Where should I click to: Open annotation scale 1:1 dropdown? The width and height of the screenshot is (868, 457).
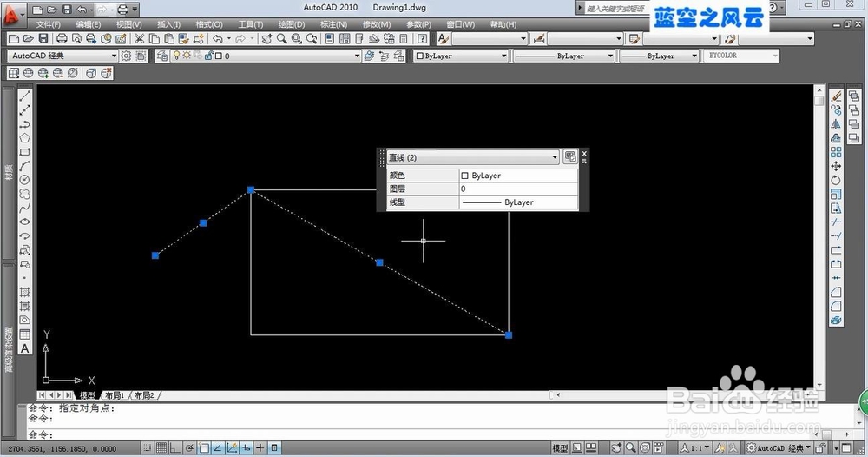[x=695, y=447]
